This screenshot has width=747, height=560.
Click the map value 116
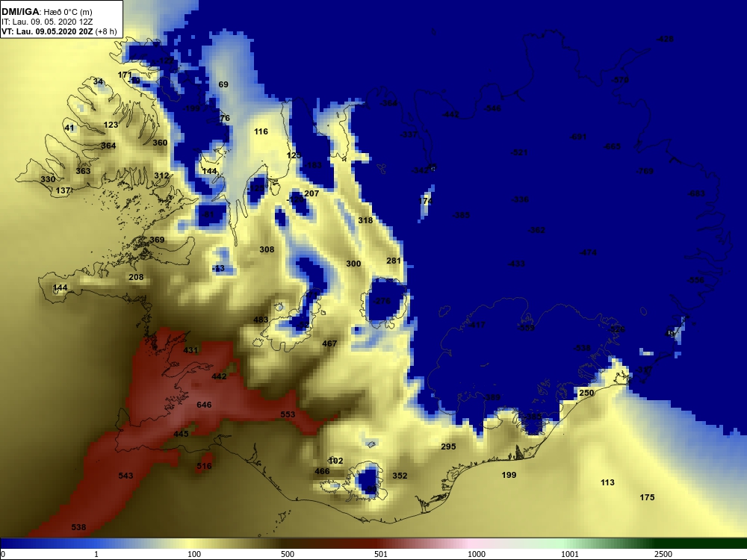(x=261, y=131)
